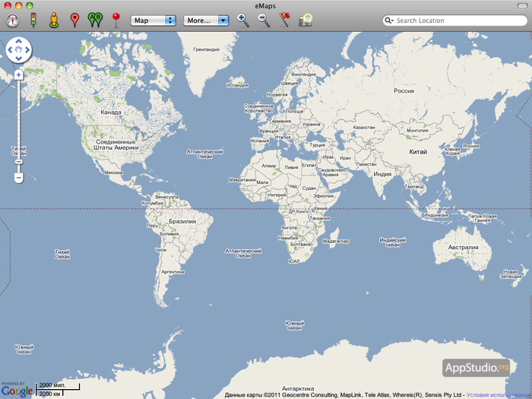Open the terms of use link
The width and height of the screenshot is (532, 399).
[x=499, y=395]
